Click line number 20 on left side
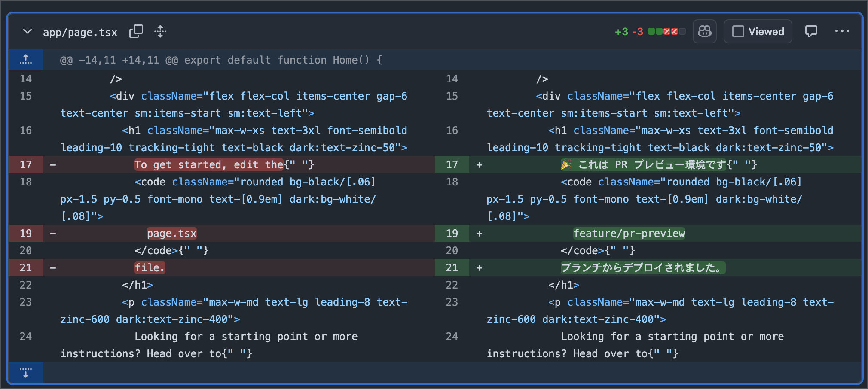Viewport: 868px width, 389px height. (26, 250)
